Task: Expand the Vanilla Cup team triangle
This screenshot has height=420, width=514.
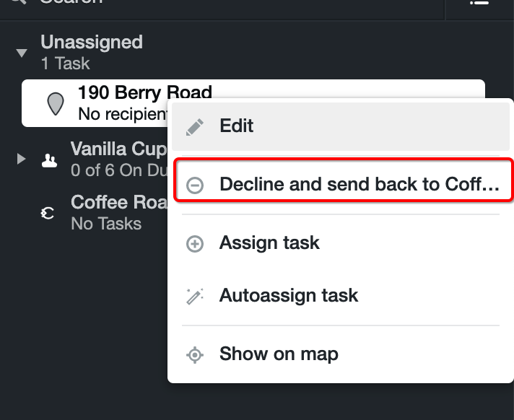Action: 22,159
